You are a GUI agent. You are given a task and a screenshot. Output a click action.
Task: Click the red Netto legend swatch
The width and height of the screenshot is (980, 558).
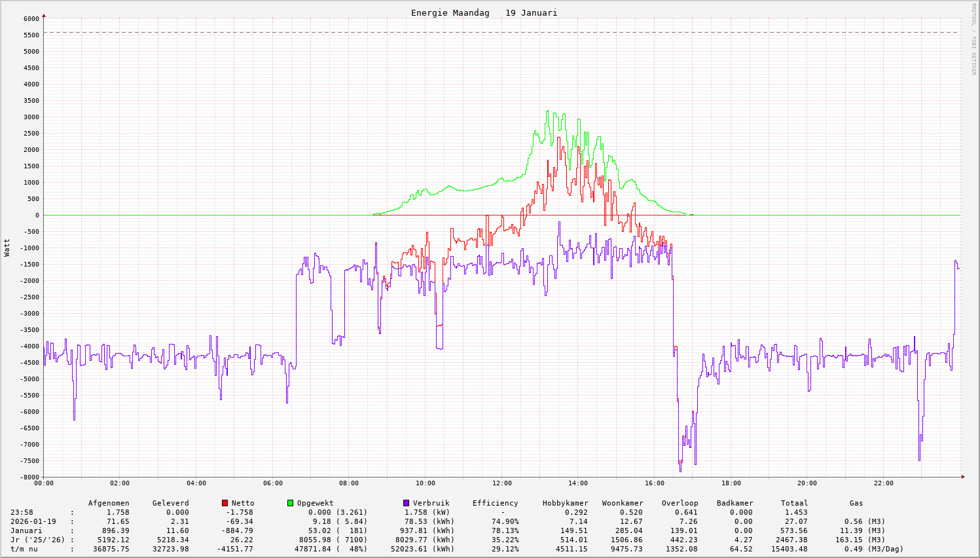click(x=225, y=503)
